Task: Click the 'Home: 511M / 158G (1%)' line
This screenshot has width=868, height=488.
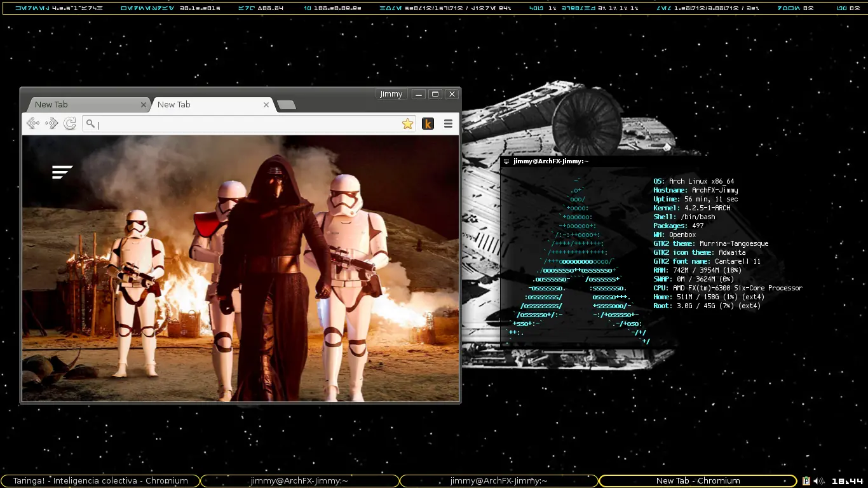Action: coord(709,297)
